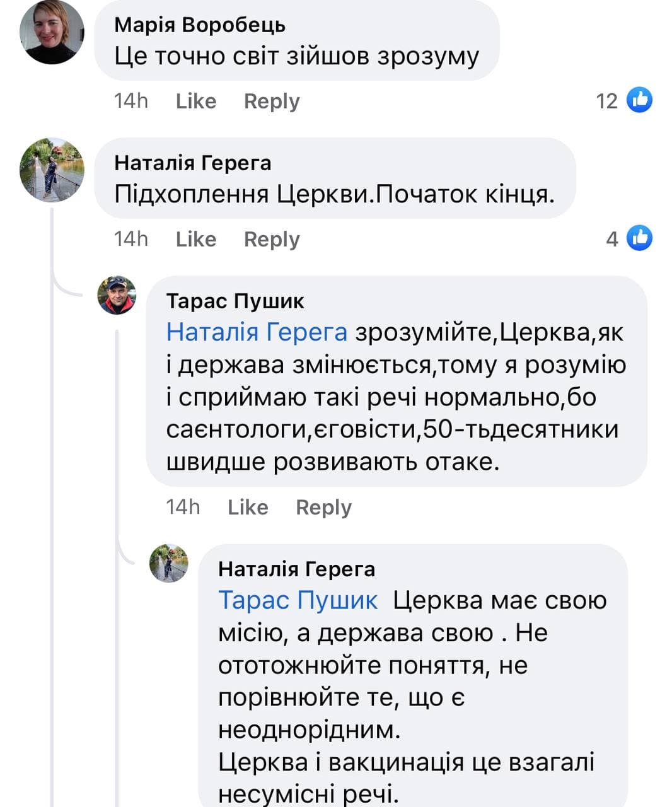Reply to Марія Воробець's comment
672x807 pixels.
[x=272, y=101]
